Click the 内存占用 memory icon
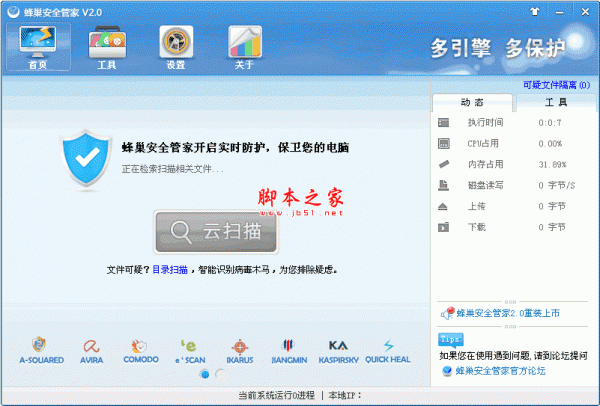 (x=444, y=164)
